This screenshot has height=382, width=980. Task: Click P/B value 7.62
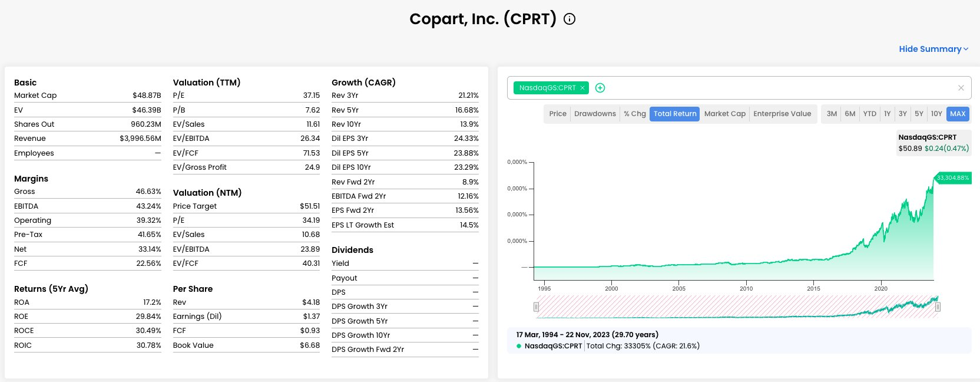pos(313,110)
